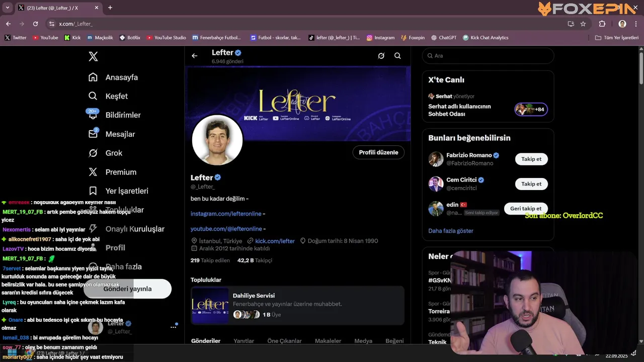Open Yer İşaretleri bookmark icon
This screenshot has width=644, height=362.
click(x=93, y=191)
